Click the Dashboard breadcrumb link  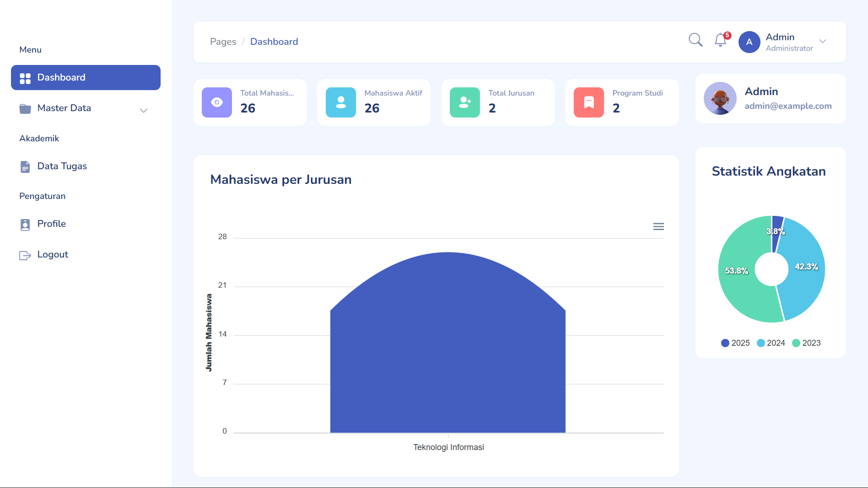274,42
